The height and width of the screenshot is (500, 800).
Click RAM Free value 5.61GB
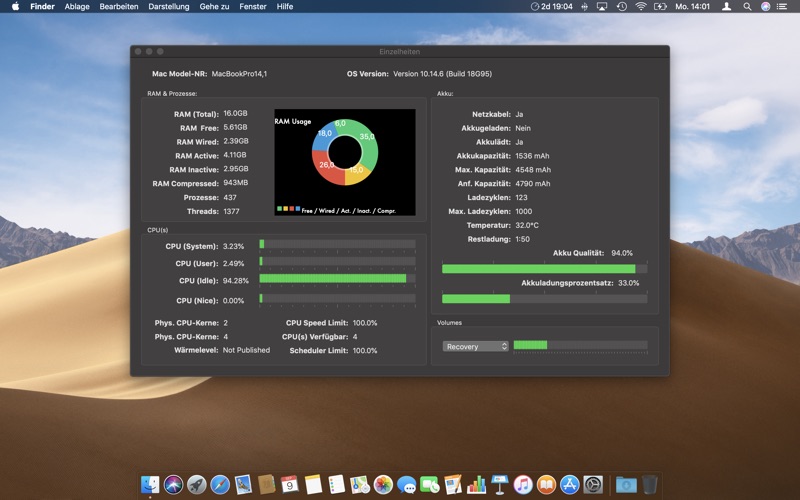tap(235, 127)
